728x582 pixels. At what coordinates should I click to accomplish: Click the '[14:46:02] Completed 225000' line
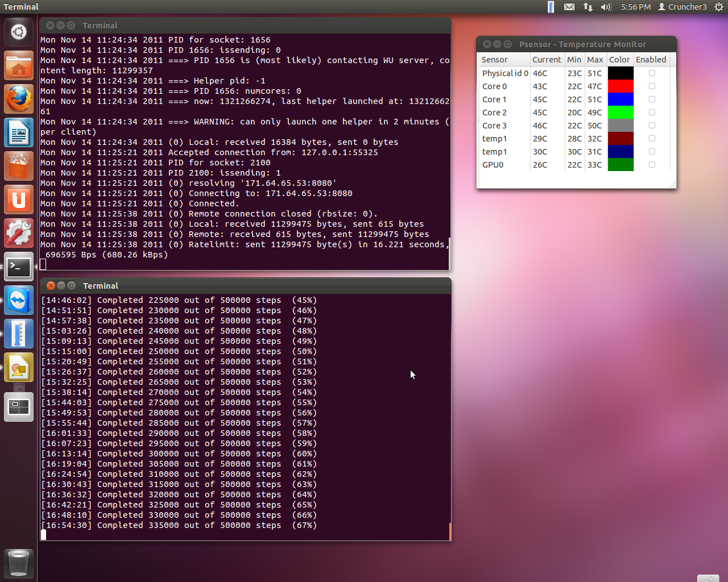[x=179, y=300]
